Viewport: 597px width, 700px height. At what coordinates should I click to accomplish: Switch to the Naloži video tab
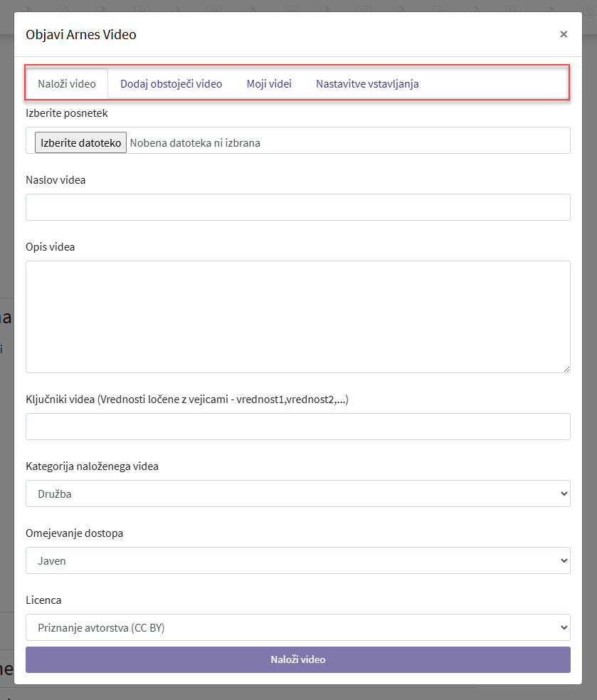click(67, 83)
